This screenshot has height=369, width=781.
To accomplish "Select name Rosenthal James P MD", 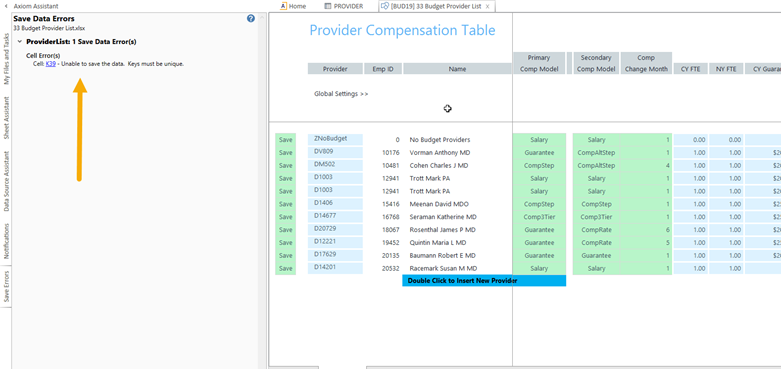I will click(x=442, y=230).
